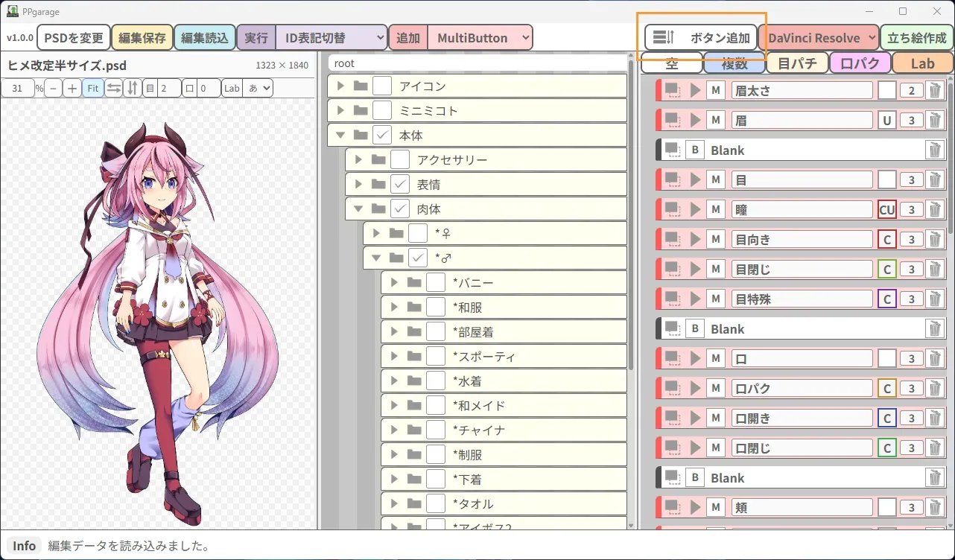The image size is (955, 560).
Task: Open the MultiButton dropdown
Action: 480,37
